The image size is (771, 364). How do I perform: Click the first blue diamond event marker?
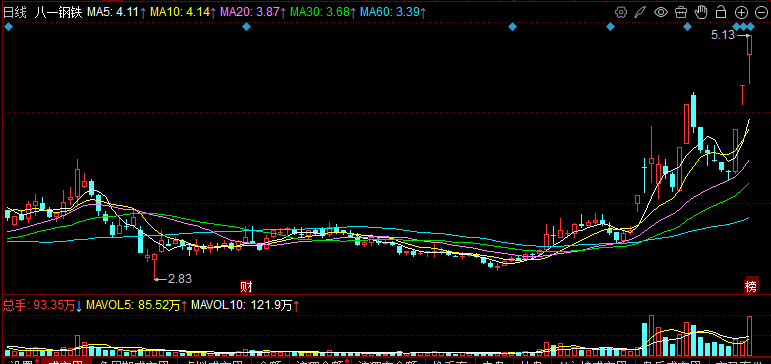(x=8, y=27)
